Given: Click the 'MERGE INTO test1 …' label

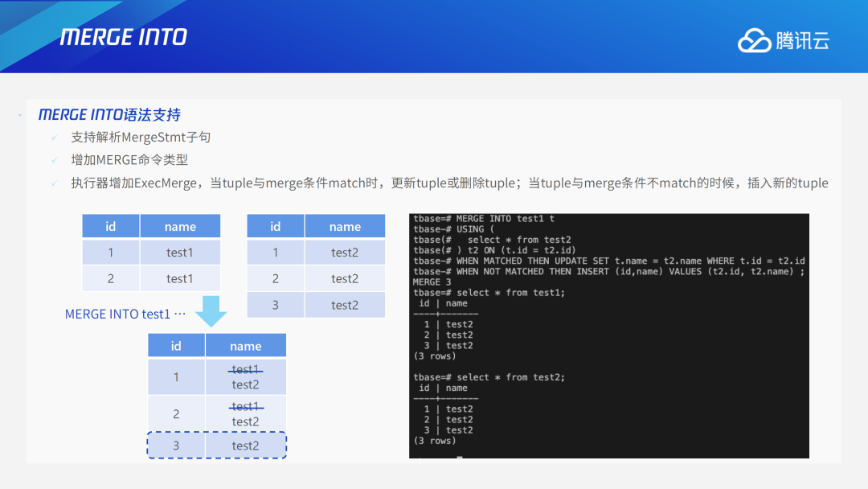Looking at the screenshot, I should click(x=125, y=314).
